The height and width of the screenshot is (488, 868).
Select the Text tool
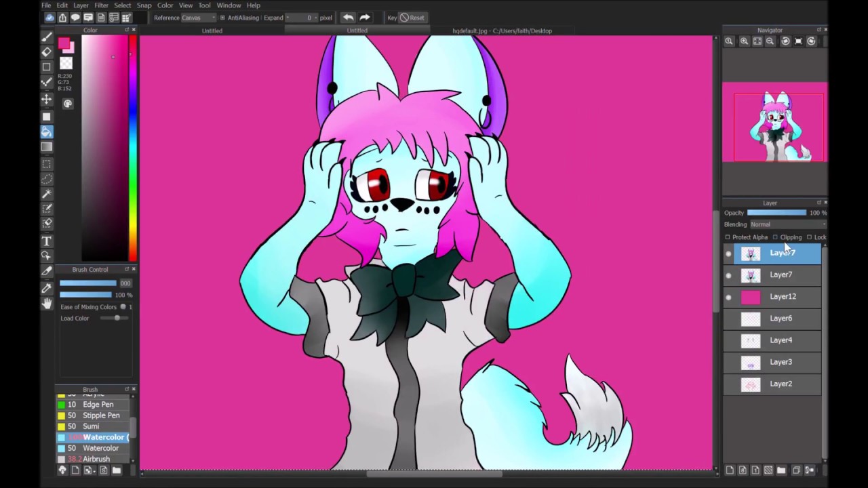click(x=47, y=241)
